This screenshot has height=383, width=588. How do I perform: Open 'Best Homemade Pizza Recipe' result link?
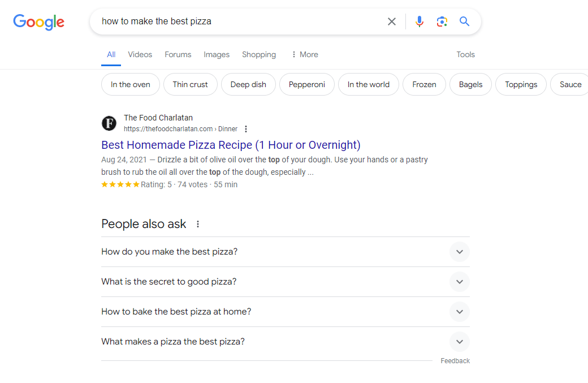(231, 145)
